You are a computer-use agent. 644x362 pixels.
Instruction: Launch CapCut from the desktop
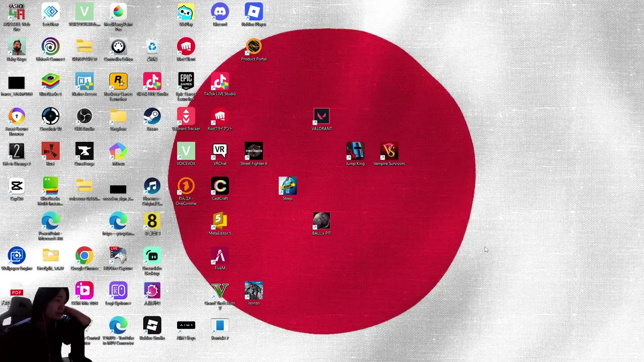17,186
